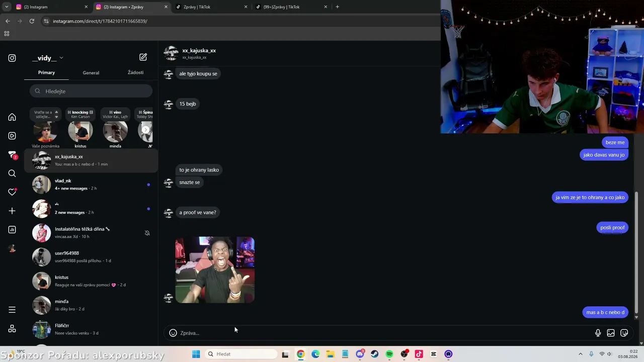
Task: Open the taskbar clock and date
Action: tap(628, 354)
